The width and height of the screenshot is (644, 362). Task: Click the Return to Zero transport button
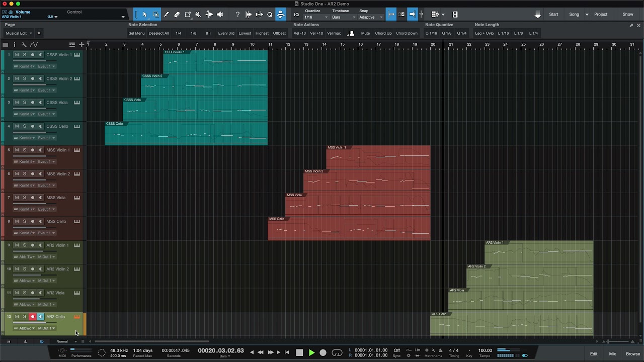coord(287,352)
